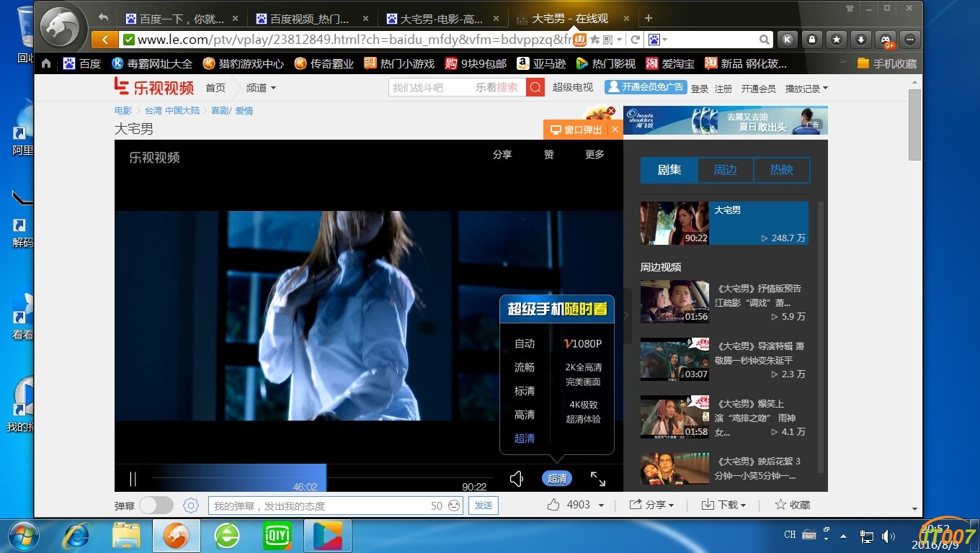Select 流畅 video quality
The height and width of the screenshot is (553, 980).
(x=525, y=367)
